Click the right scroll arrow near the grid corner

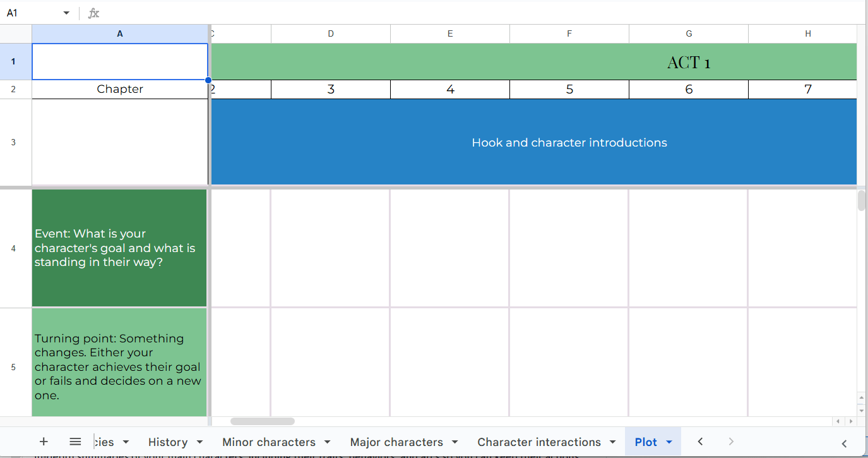tap(851, 421)
